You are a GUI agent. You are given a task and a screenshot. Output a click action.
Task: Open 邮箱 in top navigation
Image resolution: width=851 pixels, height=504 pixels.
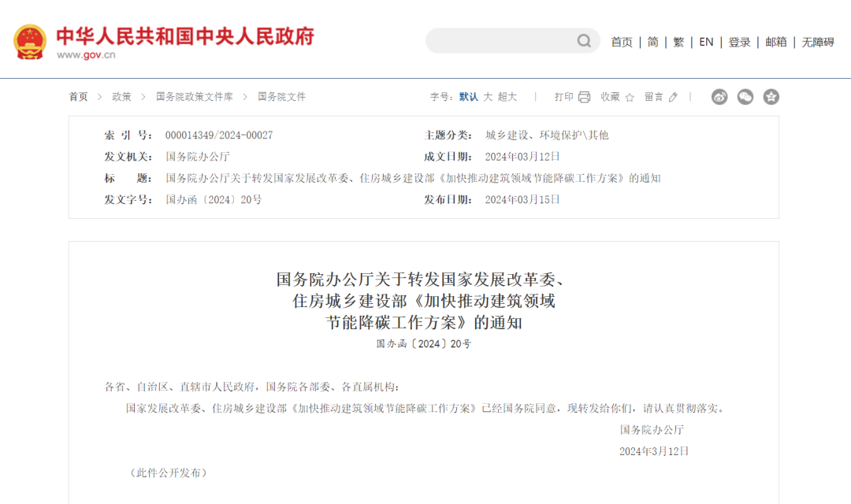776,43
